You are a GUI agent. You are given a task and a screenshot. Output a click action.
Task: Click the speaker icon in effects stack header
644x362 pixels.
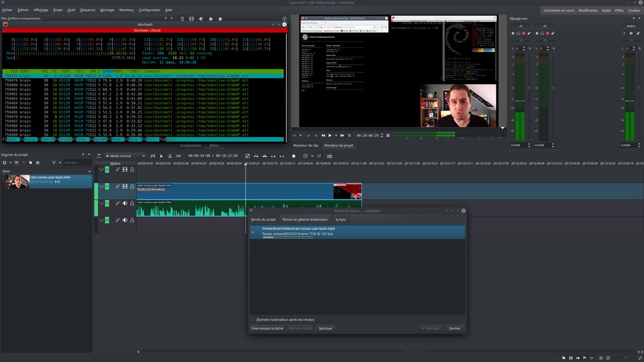201,19
